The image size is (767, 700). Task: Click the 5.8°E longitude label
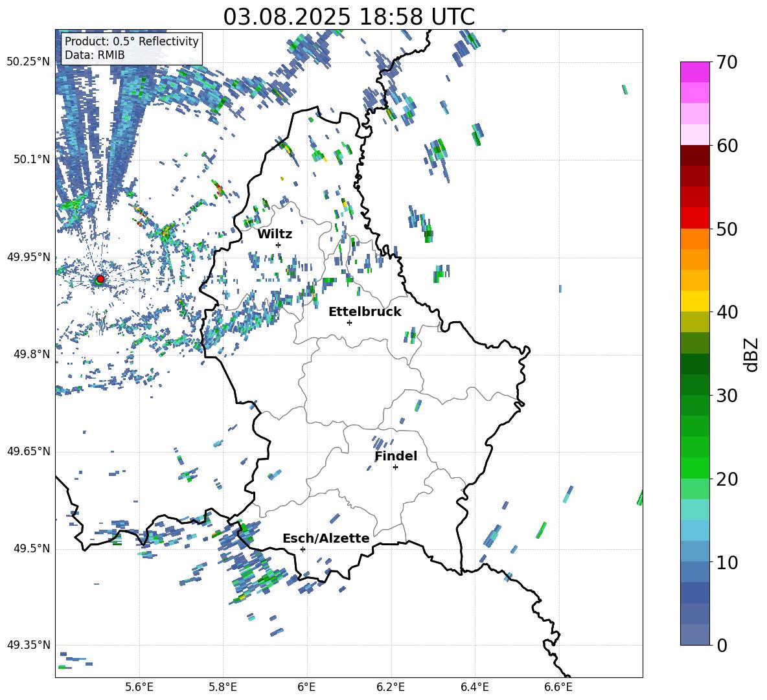[223, 687]
